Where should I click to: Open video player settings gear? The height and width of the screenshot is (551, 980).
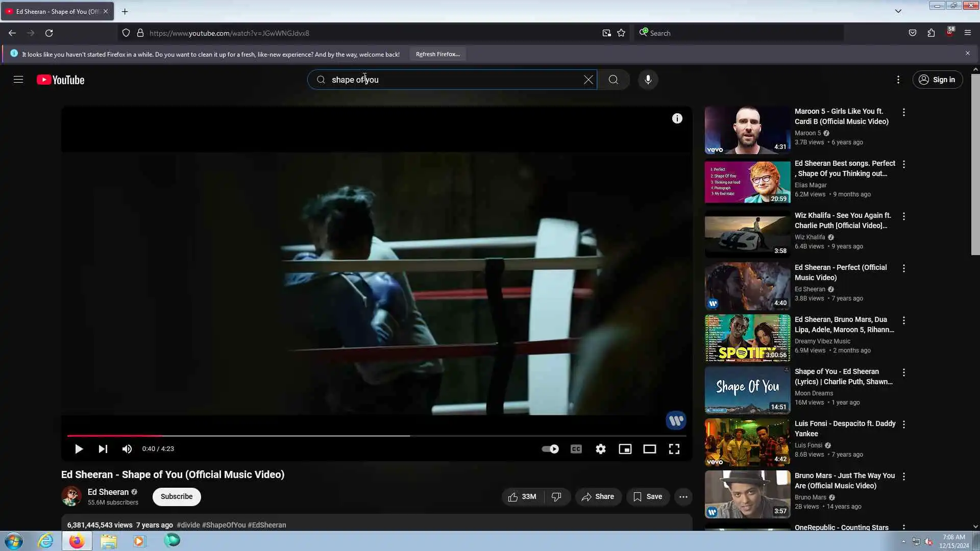point(600,449)
